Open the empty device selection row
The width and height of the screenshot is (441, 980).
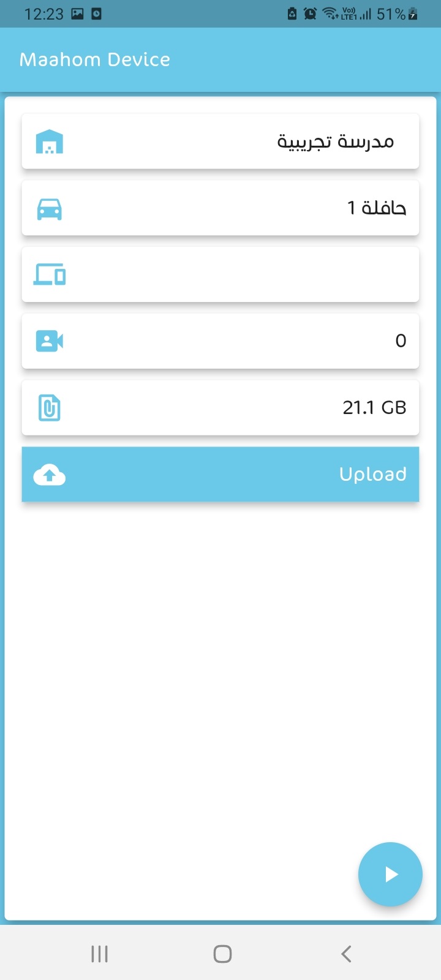click(x=221, y=274)
